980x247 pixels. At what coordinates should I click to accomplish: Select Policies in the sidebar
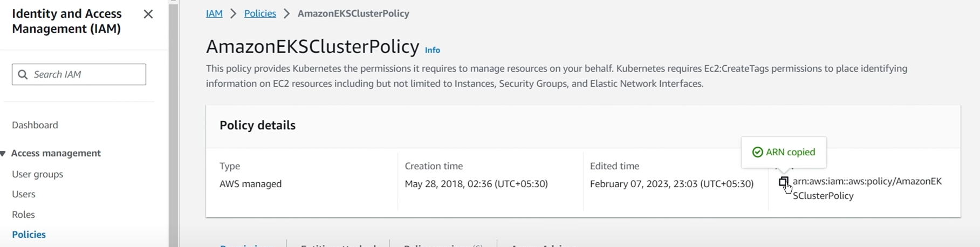point(29,235)
